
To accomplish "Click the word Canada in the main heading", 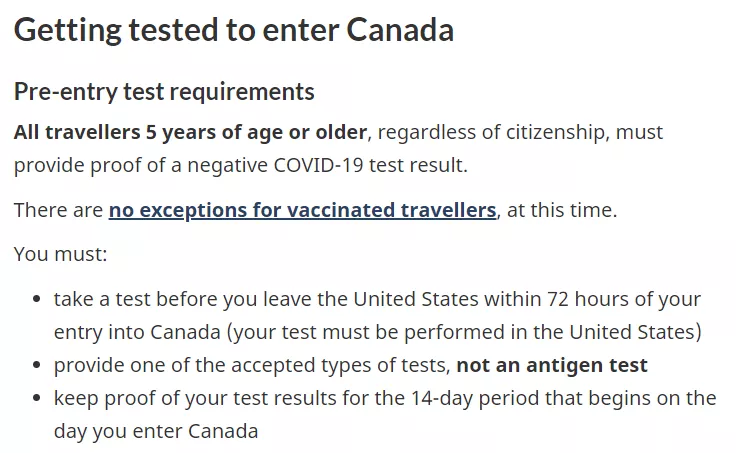I will pyautogui.click(x=400, y=30).
